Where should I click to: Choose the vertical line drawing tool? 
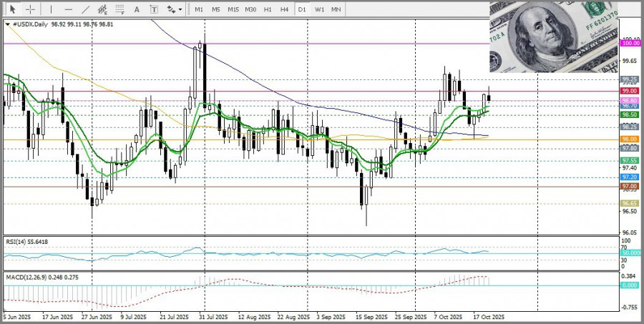click(x=51, y=9)
